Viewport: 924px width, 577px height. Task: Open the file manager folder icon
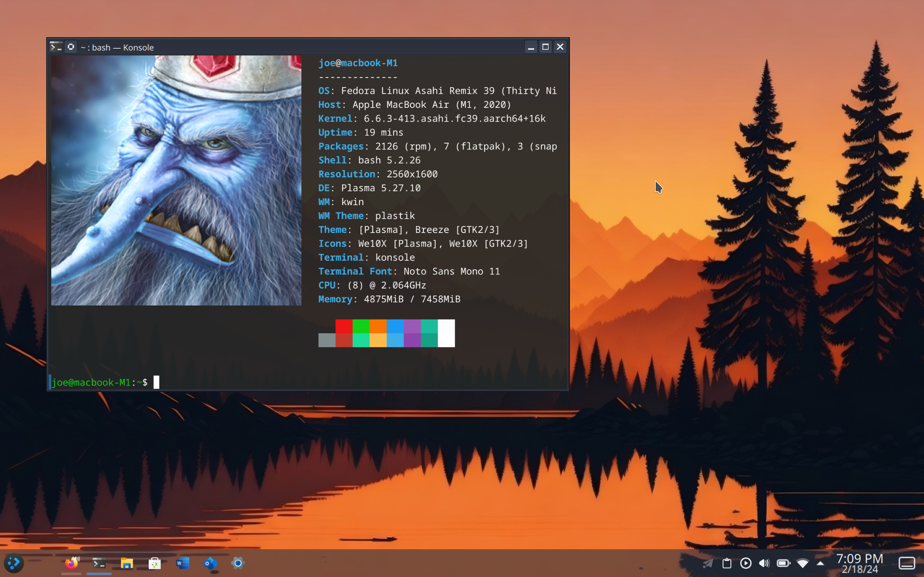tap(127, 563)
